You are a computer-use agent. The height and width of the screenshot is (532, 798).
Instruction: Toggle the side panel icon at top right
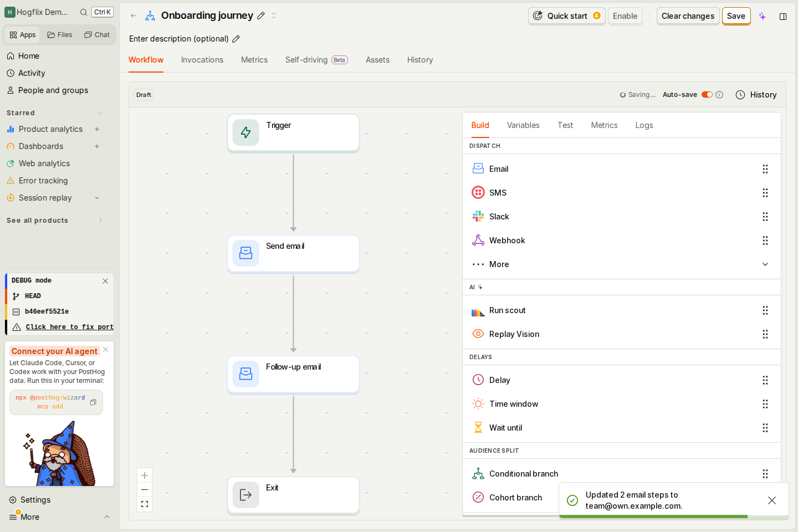pyautogui.click(x=783, y=16)
